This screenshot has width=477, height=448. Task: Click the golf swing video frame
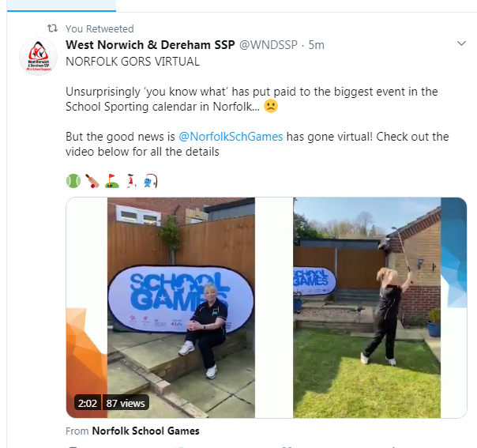pyautogui.click(x=366, y=307)
